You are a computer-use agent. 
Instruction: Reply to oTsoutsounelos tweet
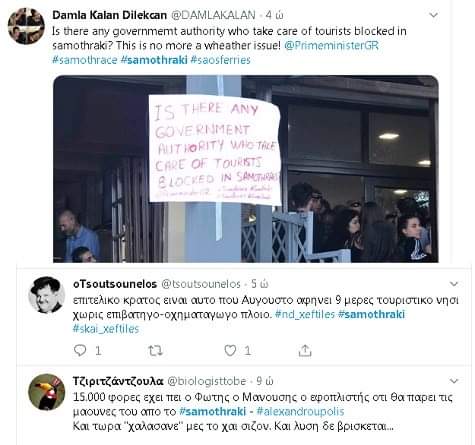click(x=80, y=350)
